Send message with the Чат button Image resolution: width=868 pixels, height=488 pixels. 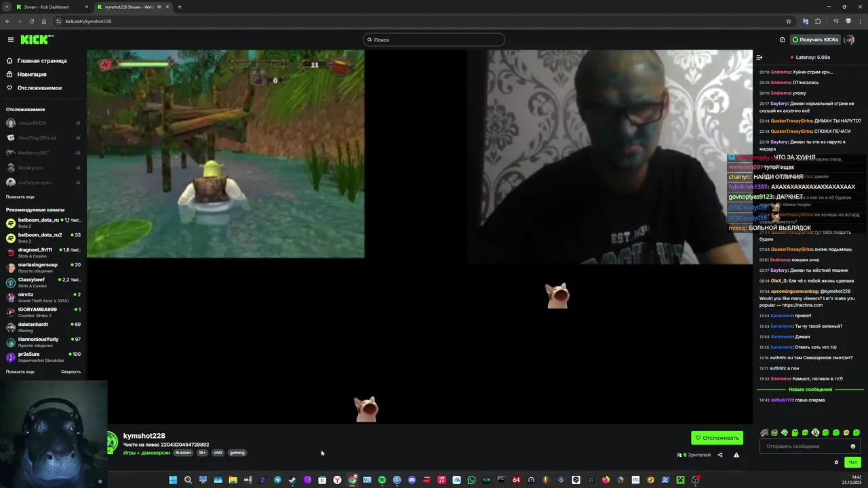click(853, 462)
